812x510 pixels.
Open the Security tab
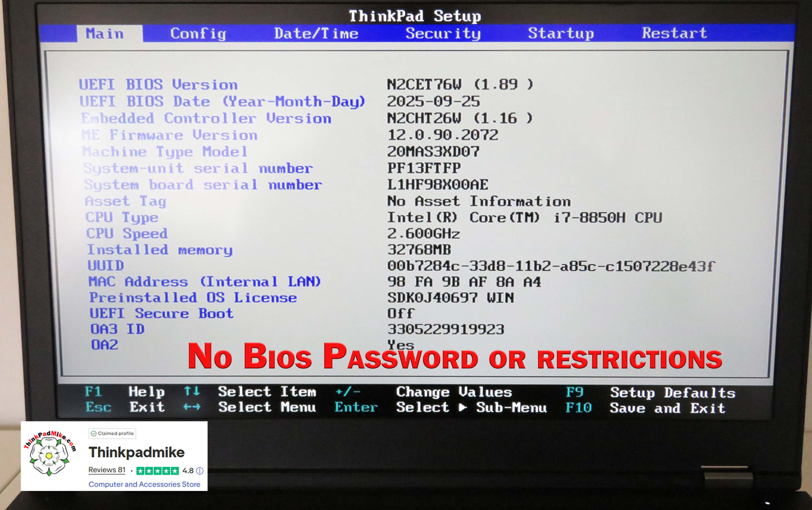[443, 34]
